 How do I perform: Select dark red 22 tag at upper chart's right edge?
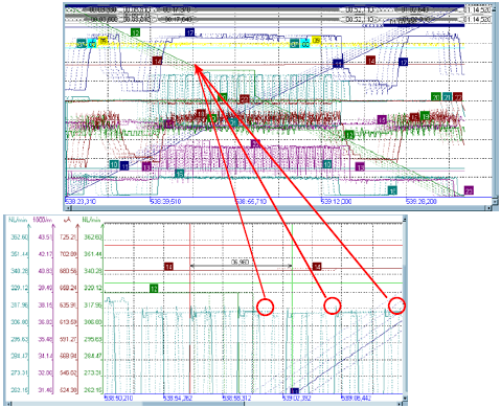[x=458, y=97]
